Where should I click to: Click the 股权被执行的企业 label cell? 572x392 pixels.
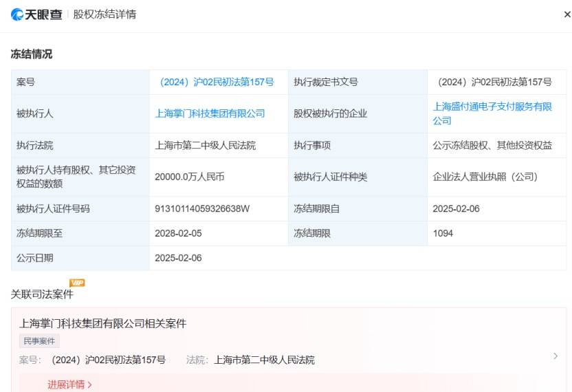[358, 113]
